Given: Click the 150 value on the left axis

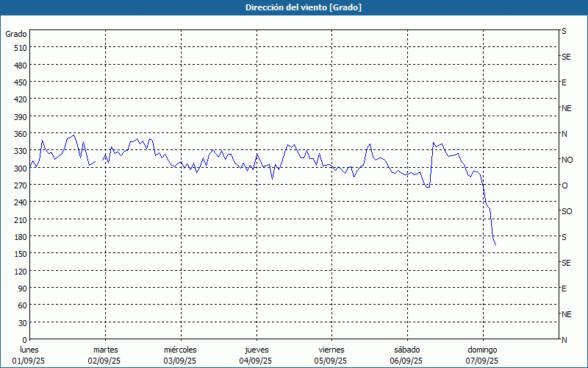Looking at the screenshot, I should [21, 254].
